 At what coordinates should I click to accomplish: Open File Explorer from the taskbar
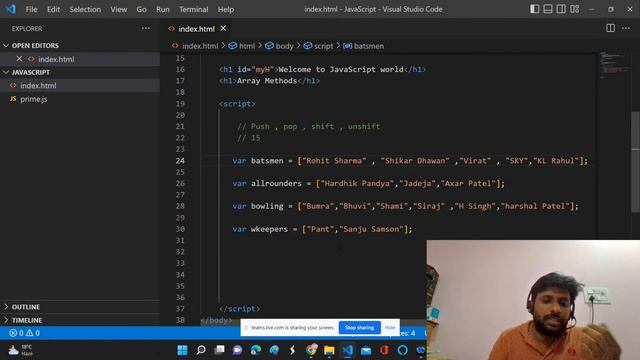click(329, 350)
